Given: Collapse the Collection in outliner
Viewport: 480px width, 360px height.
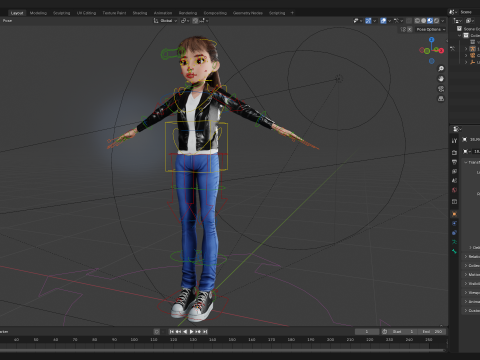Looking at the screenshot, I should coord(460,36).
